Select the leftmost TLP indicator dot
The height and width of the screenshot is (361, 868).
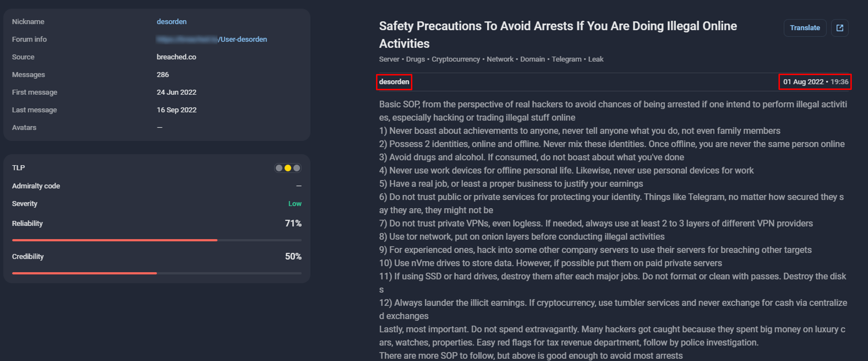tap(278, 168)
